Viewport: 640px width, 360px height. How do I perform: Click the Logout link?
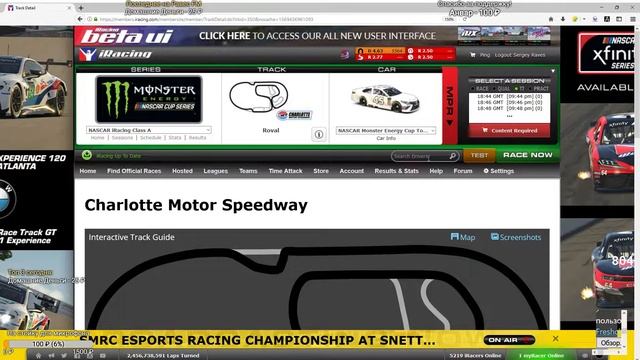point(503,55)
